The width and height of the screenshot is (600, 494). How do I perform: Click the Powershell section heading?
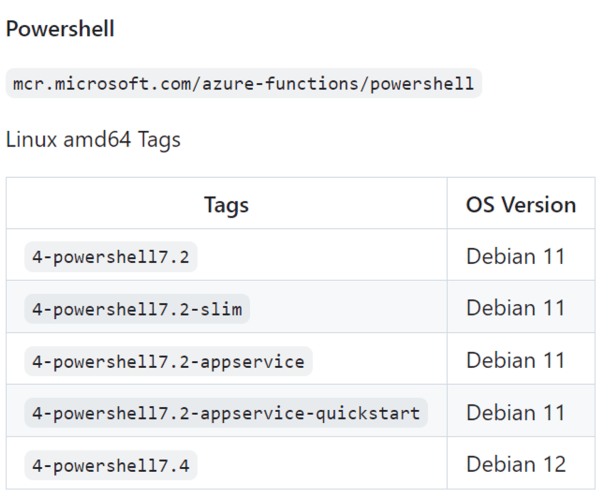[60, 29]
